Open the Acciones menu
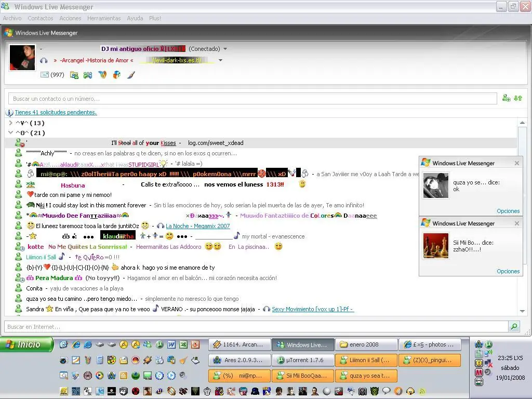 pyautogui.click(x=70, y=18)
